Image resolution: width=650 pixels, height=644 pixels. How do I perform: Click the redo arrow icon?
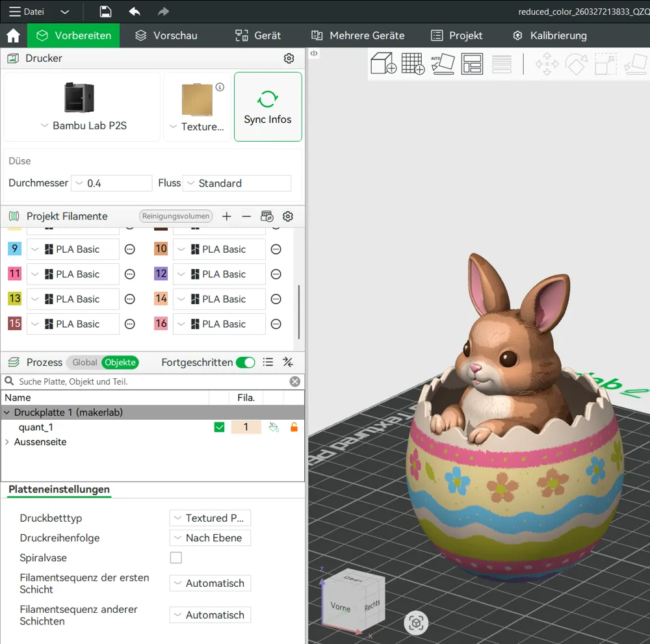click(x=163, y=12)
